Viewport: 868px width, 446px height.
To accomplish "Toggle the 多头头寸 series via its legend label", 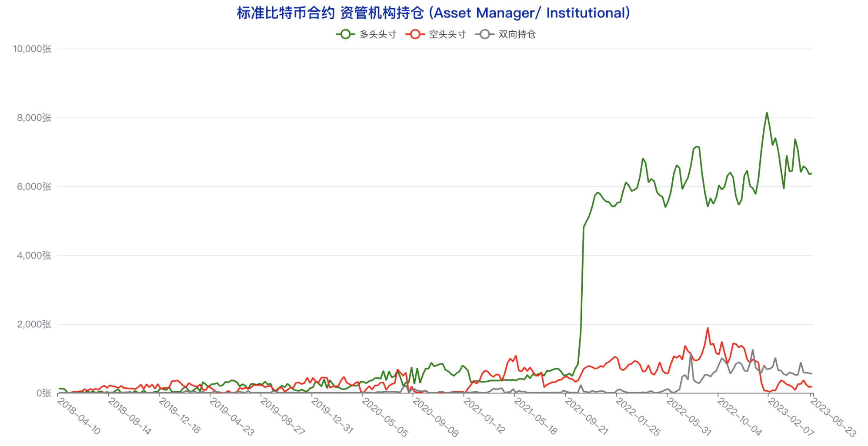I will [x=377, y=34].
